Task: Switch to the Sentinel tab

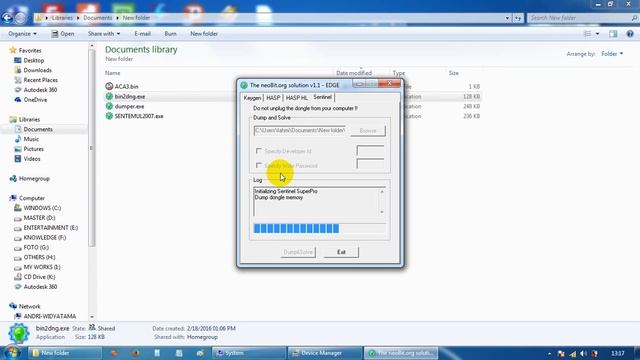Action: pyautogui.click(x=322, y=97)
